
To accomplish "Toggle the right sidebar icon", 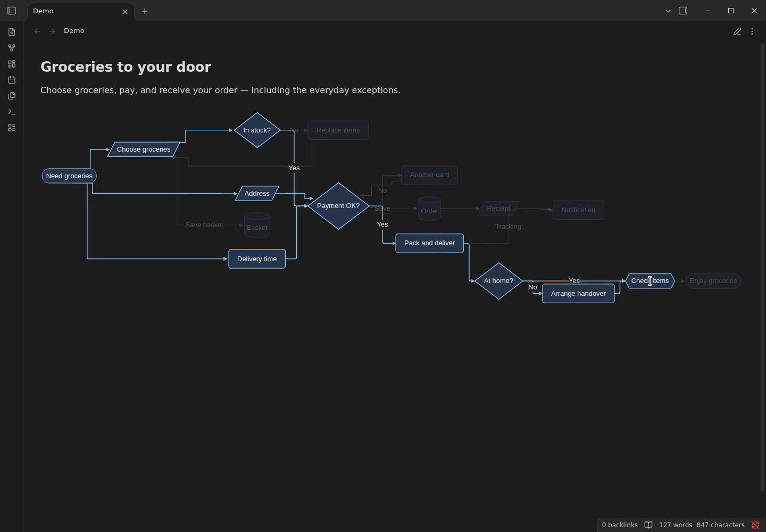I will point(683,11).
